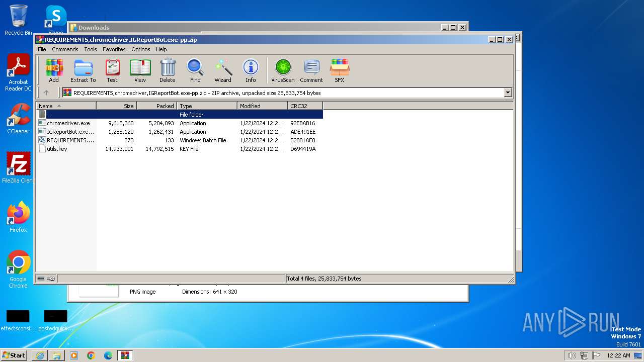This screenshot has width=644, height=362.
Task: Click the utils.key file icon
Action: (x=42, y=149)
